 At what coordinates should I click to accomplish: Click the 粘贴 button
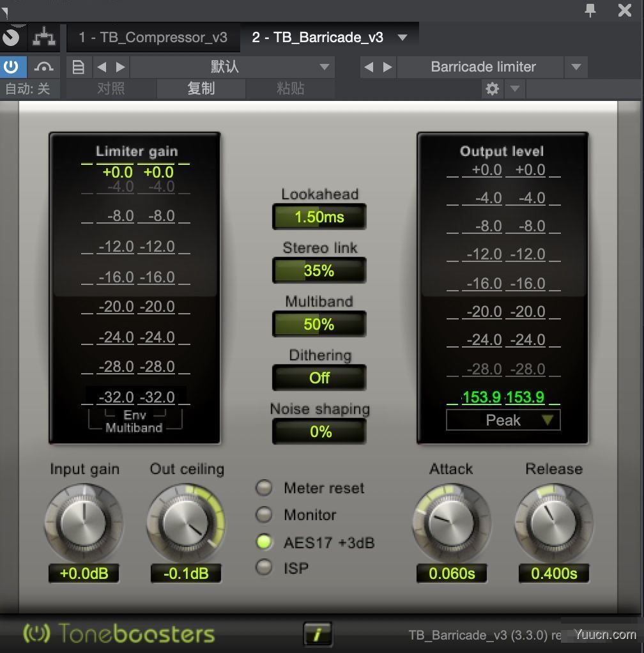(x=291, y=89)
